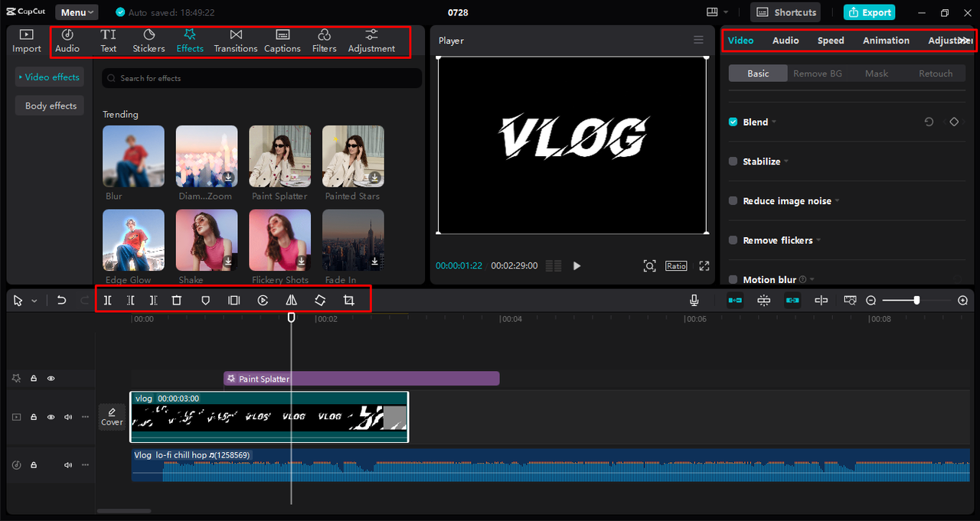The image size is (980, 521).
Task: Click the Freeze frame tool
Action: (234, 301)
